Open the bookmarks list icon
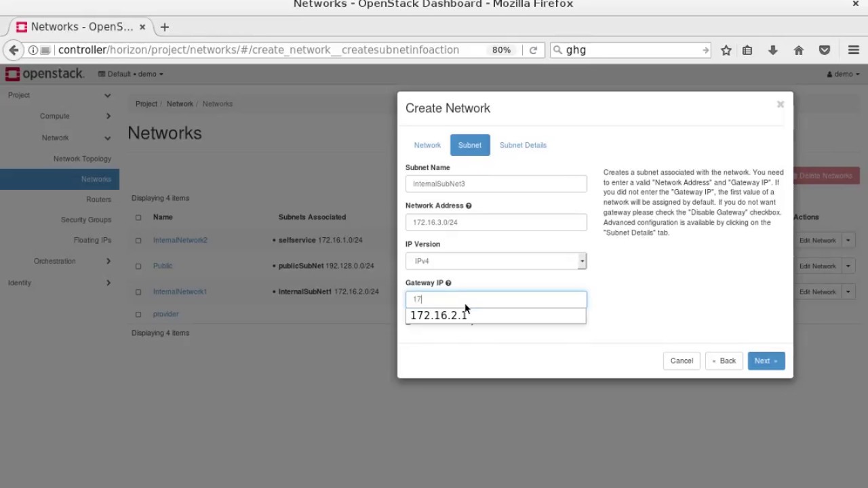 747,50
